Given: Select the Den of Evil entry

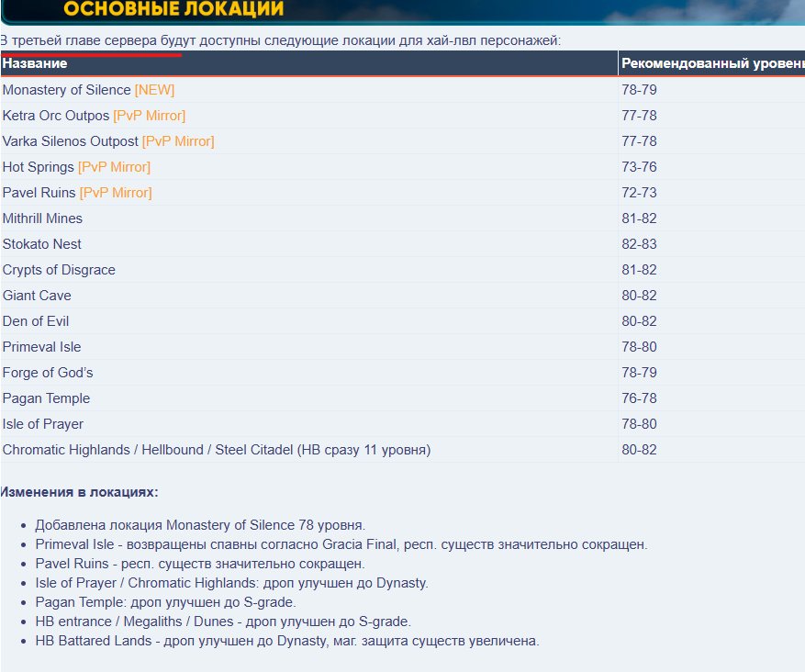Looking at the screenshot, I should [36, 321].
